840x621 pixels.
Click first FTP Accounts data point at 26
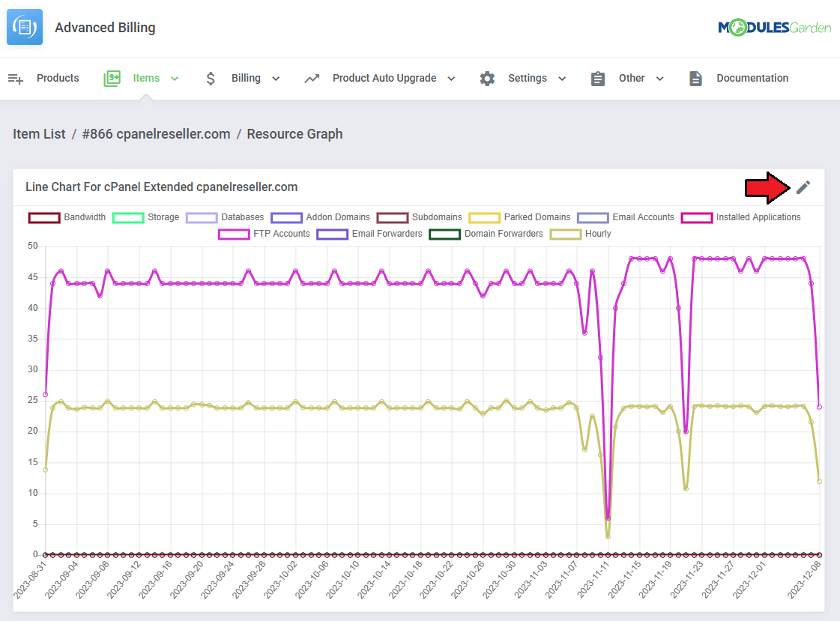click(46, 395)
